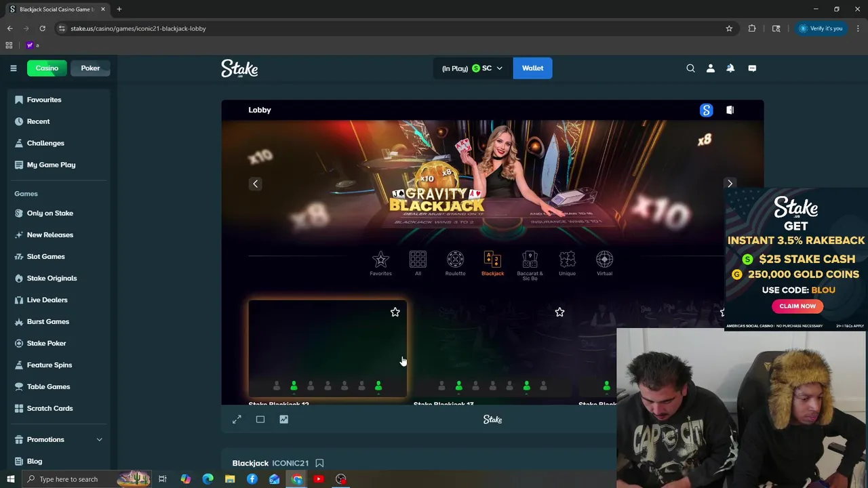This screenshot has height=488, width=868.
Task: Click the Gravity Blackjack banner
Action: [x=492, y=183]
